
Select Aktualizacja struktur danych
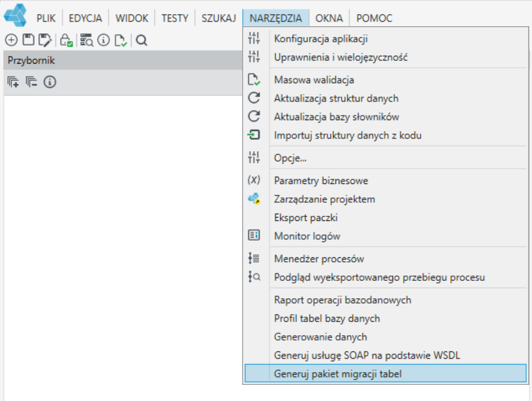point(386,98)
